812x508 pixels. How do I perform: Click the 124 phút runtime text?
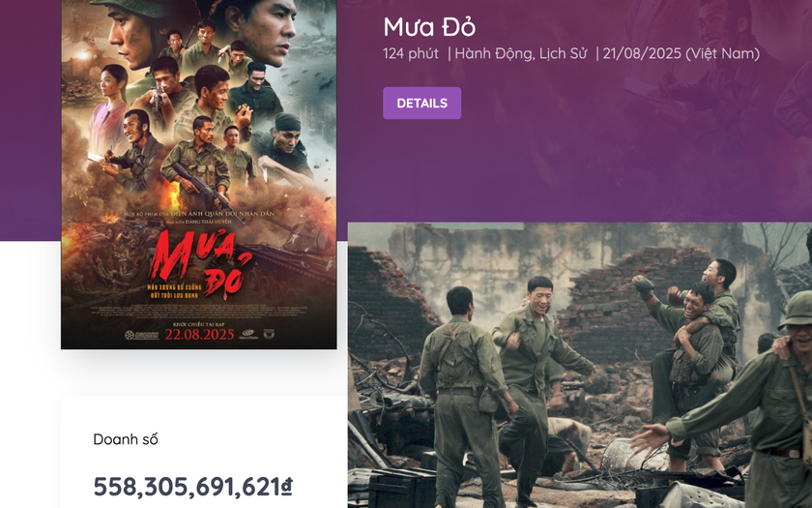pos(411,53)
